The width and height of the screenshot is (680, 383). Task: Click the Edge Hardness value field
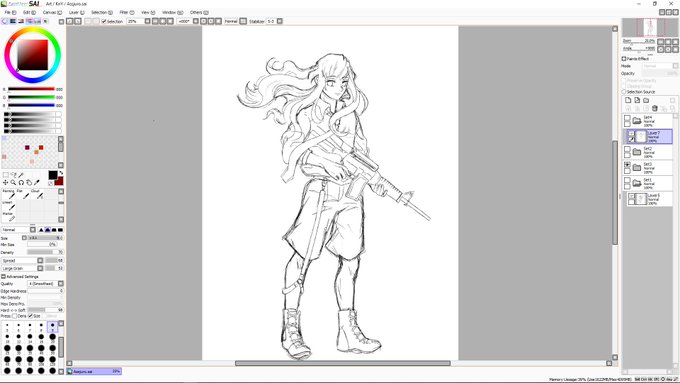(x=46, y=291)
